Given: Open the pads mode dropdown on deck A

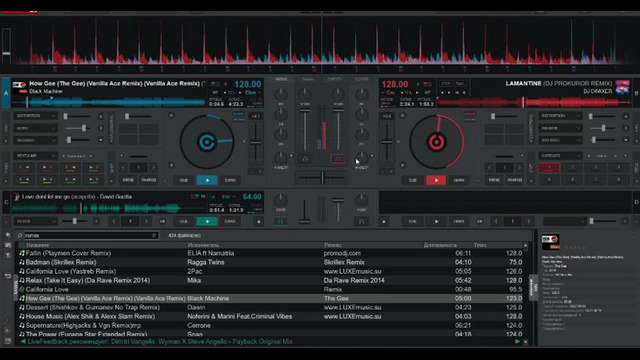Looking at the screenshot, I should [x=36, y=156].
